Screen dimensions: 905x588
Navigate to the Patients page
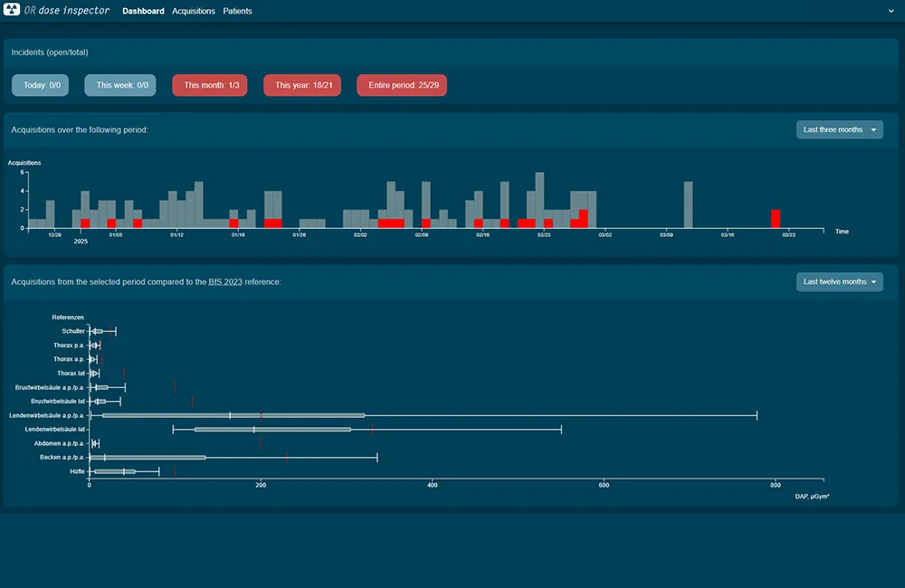click(237, 11)
